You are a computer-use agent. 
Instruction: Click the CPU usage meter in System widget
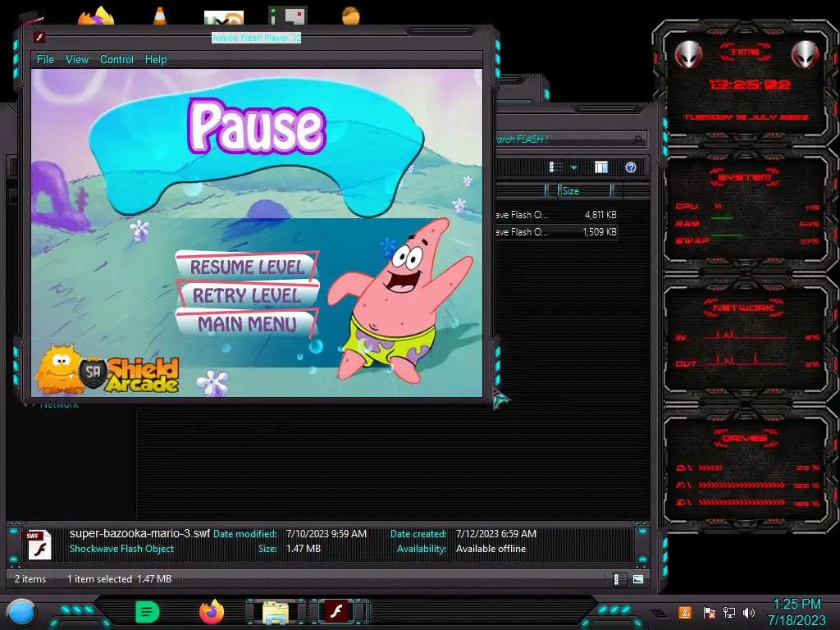point(747,207)
